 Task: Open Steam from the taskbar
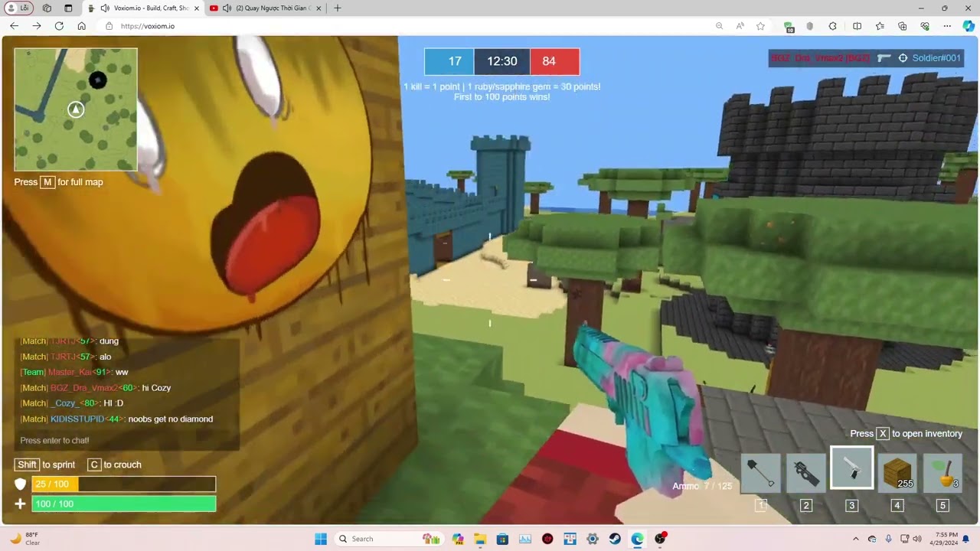click(x=615, y=539)
